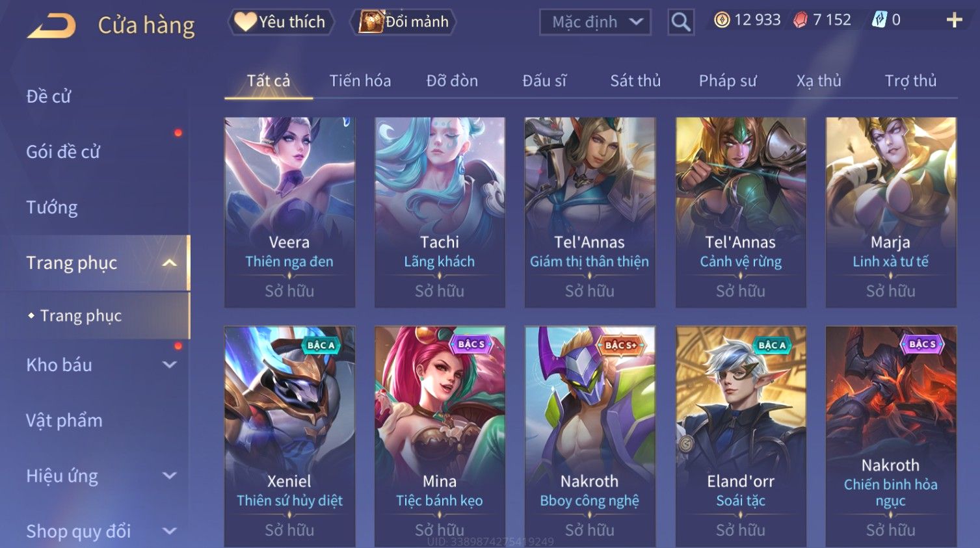Screen dimensions: 980x548
Task: Open Đổi mảnh fragment exchange
Action: (x=403, y=22)
